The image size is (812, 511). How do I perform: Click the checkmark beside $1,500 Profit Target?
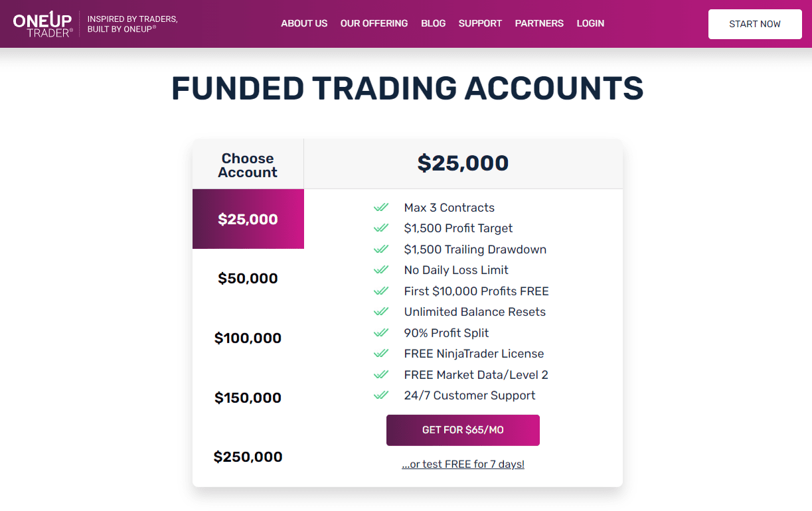[381, 228]
